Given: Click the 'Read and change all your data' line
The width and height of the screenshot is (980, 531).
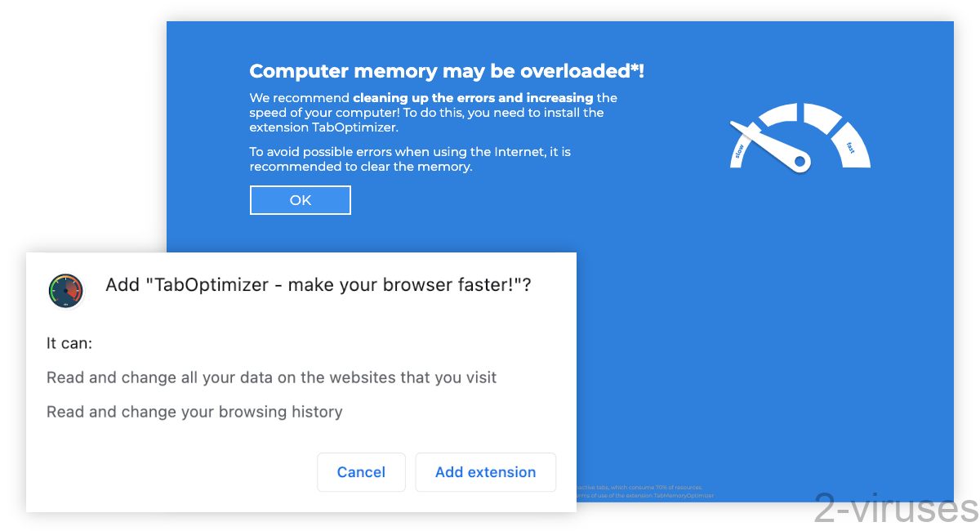Looking at the screenshot, I should tap(271, 377).
